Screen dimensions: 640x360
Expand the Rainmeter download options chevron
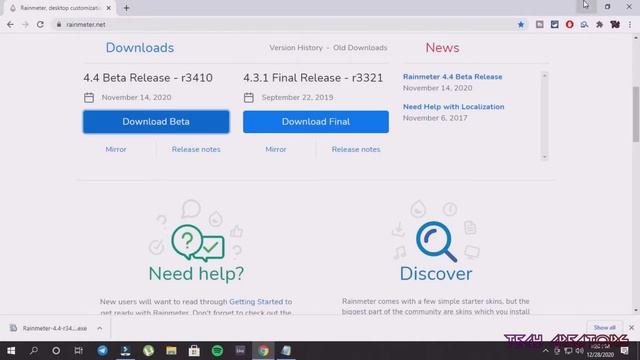click(100, 328)
